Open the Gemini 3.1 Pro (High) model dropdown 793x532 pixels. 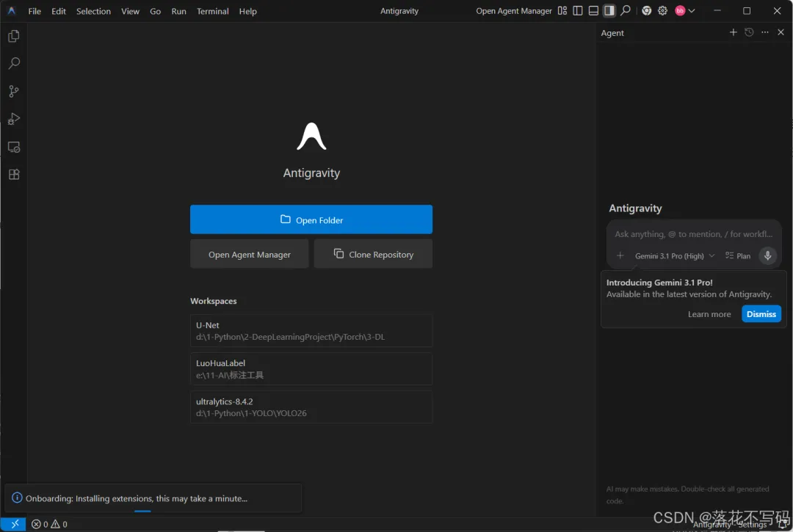click(675, 256)
